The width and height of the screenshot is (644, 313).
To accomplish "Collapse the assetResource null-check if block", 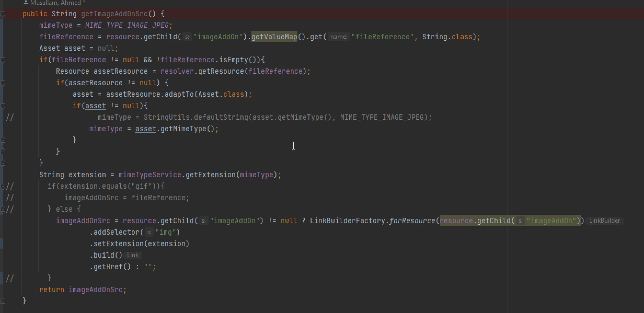I will point(3,83).
